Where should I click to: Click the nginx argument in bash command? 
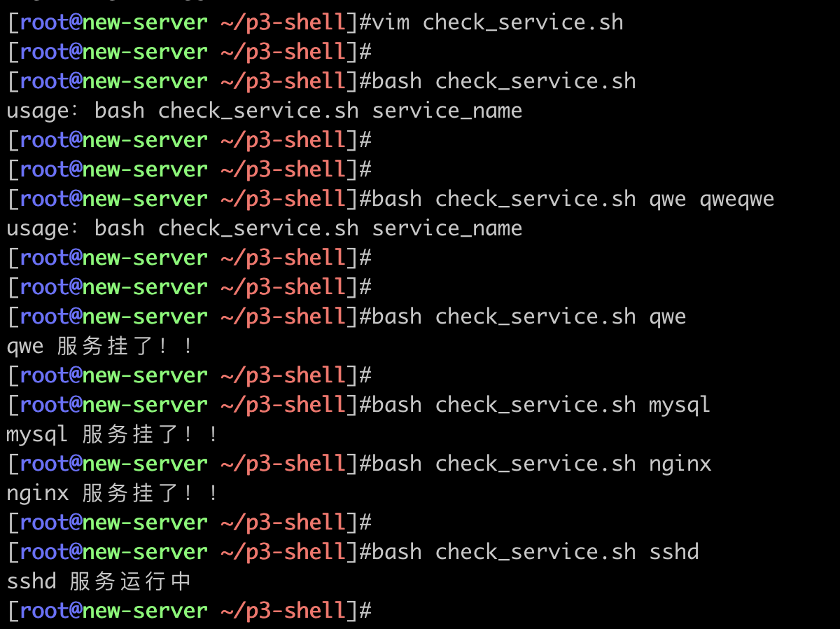pos(680,464)
